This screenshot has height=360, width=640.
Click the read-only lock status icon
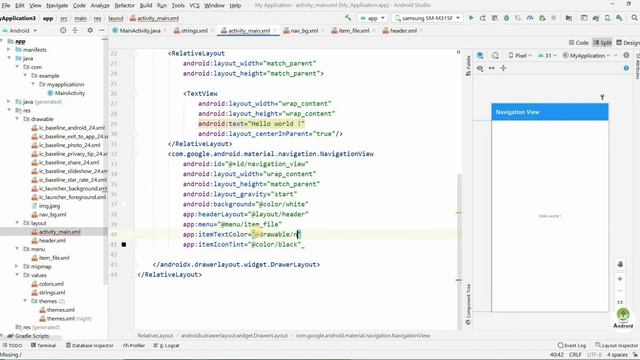point(636,355)
